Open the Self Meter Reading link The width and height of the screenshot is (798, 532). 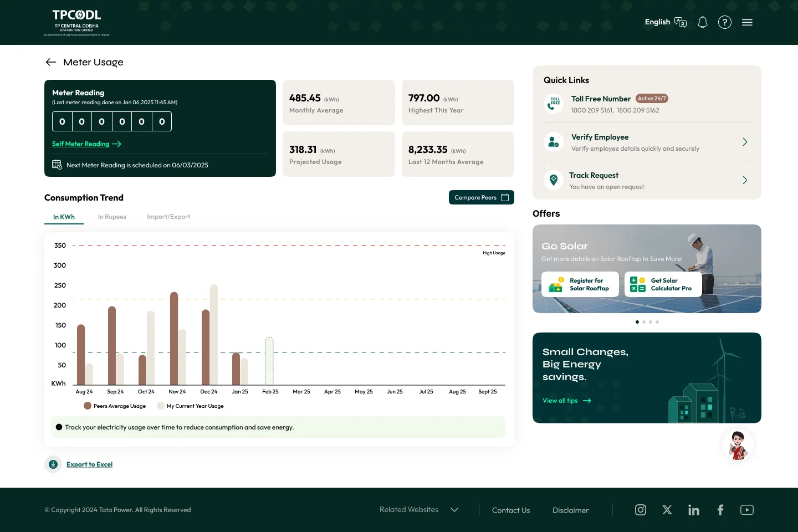(86, 144)
